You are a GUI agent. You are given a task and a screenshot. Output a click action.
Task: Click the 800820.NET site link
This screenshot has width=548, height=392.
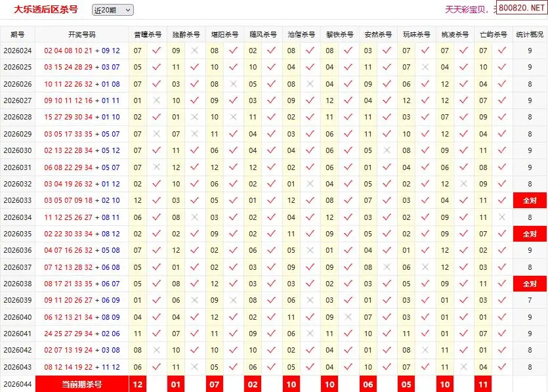click(x=522, y=10)
